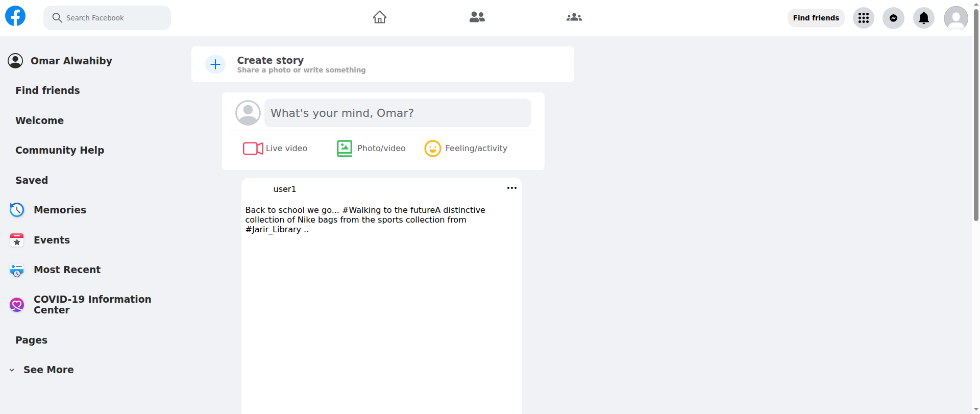
Task: Open the apps grid menu
Action: coord(863,18)
